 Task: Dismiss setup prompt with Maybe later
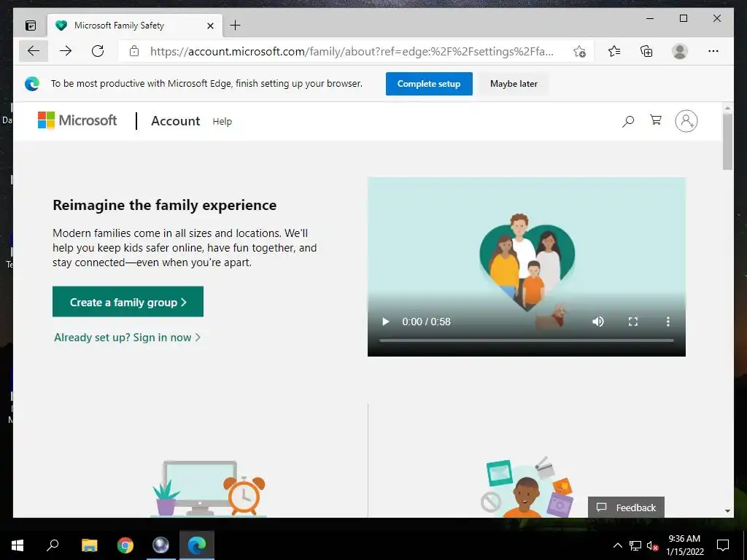[x=514, y=84]
